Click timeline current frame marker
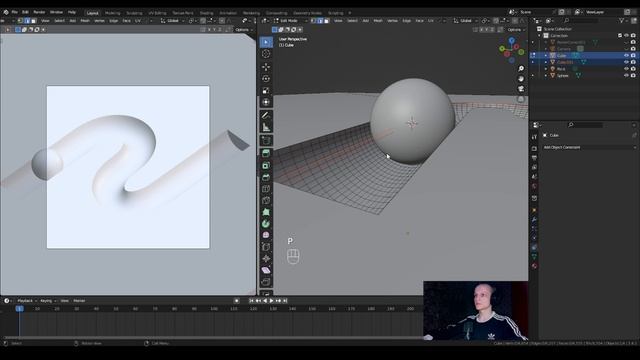640x360 pixels. 20,309
